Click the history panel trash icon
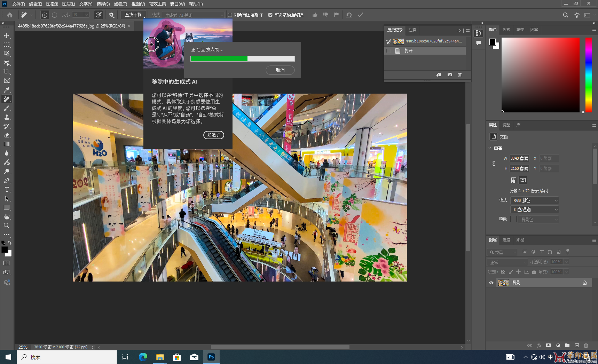 459,75
